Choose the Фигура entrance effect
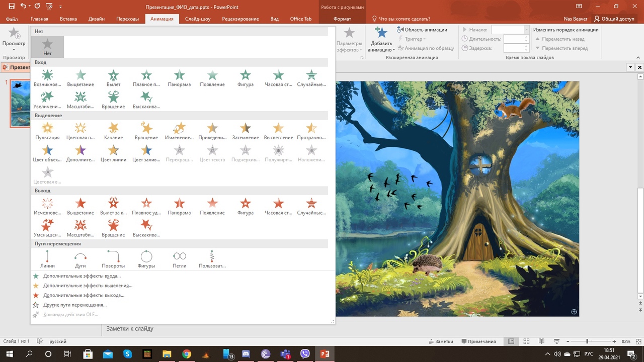Viewport: 644px width, 362px height. click(x=246, y=78)
